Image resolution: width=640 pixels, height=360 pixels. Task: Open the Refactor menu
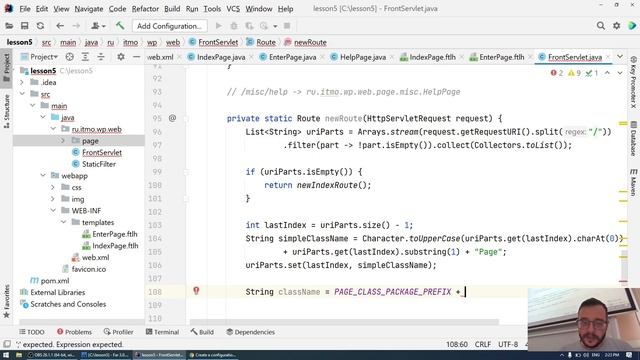click(145, 9)
